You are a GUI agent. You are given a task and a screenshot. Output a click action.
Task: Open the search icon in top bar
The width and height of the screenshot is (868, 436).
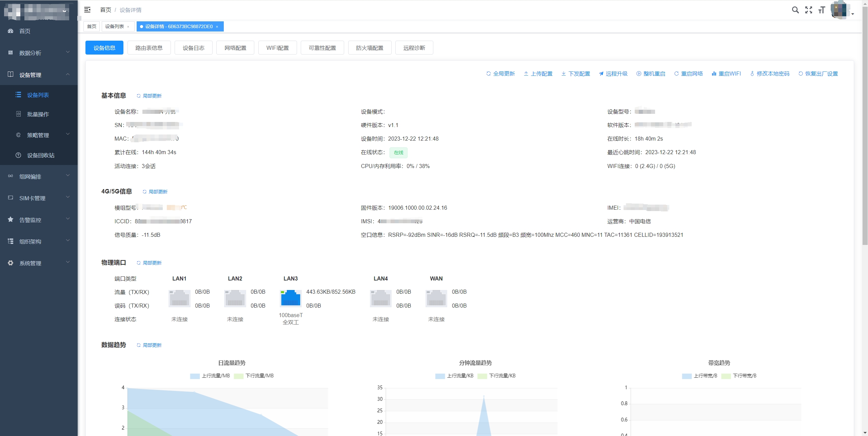pos(795,10)
